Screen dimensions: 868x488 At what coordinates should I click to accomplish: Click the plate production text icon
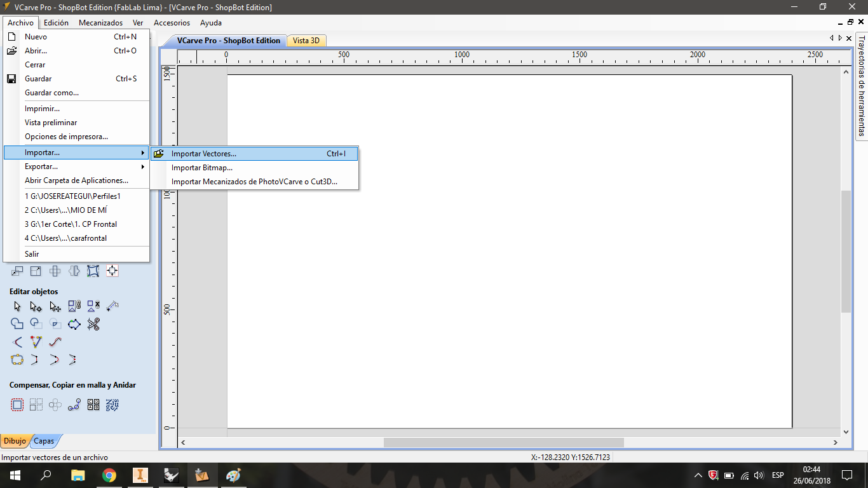pos(112,405)
